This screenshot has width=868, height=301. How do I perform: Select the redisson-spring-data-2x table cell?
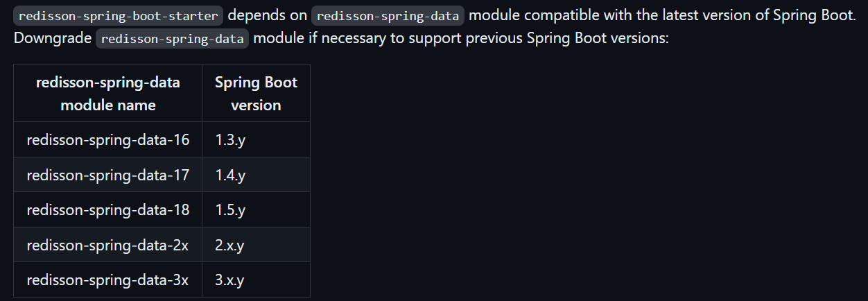[108, 245]
